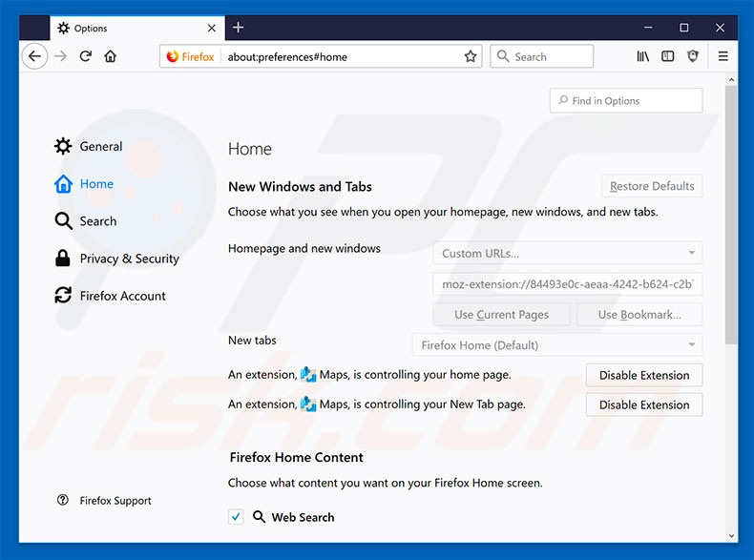This screenshot has height=560, width=754.
Task: Click the 'Firefox Home Content' heading
Action: (x=296, y=457)
